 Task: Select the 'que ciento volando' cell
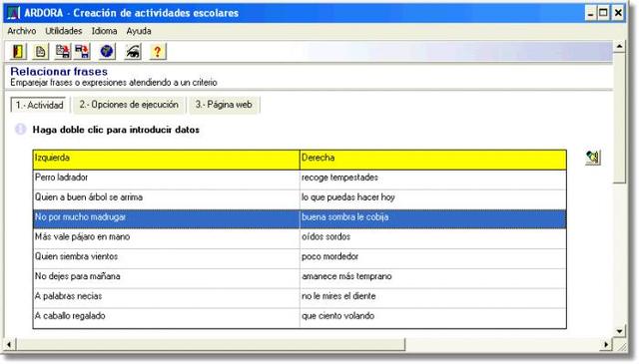433,318
